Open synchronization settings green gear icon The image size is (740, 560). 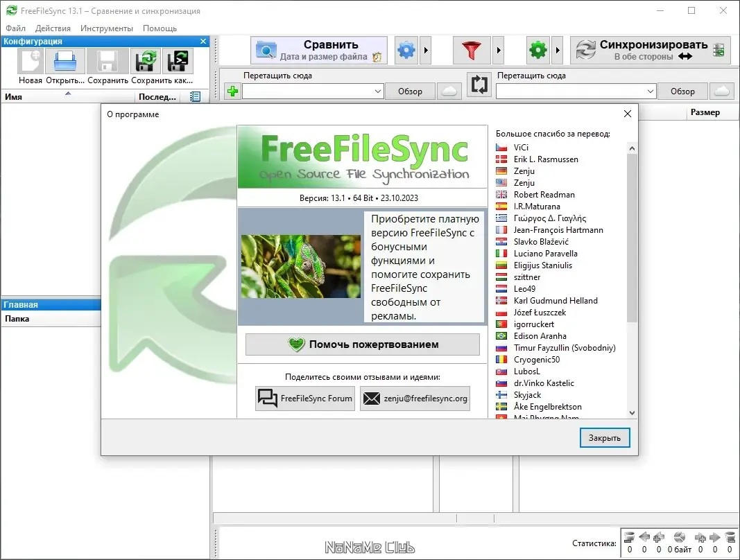[538, 50]
